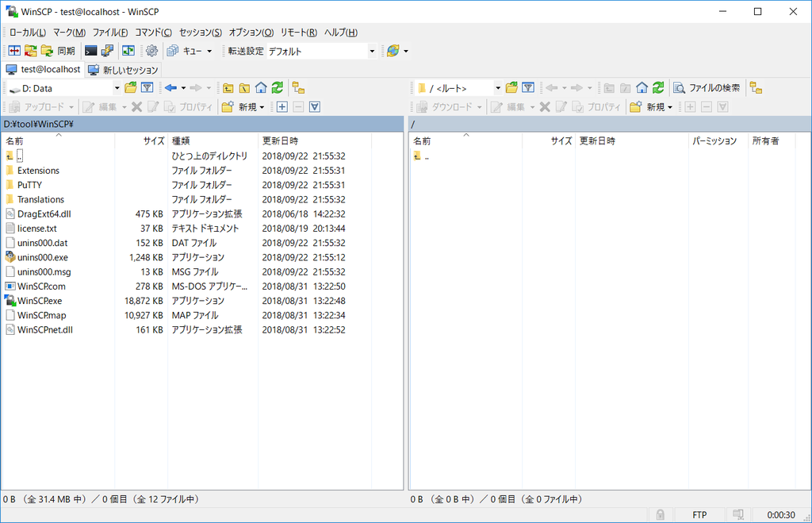Click local unselect files minus icon
This screenshot has height=523, width=812.
(x=298, y=107)
